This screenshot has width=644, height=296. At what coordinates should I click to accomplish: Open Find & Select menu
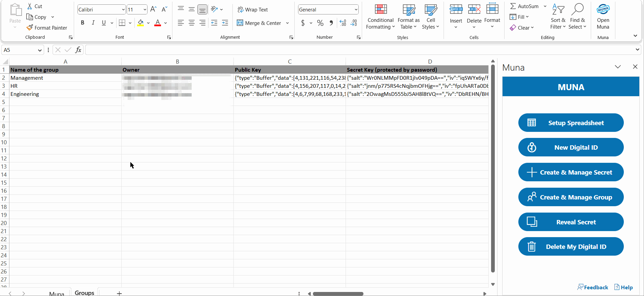click(x=577, y=17)
